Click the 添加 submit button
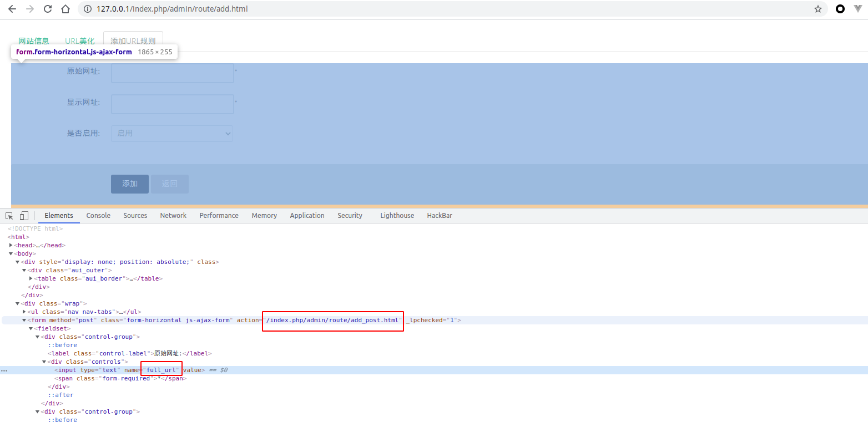This screenshot has height=422, width=868. tap(130, 184)
